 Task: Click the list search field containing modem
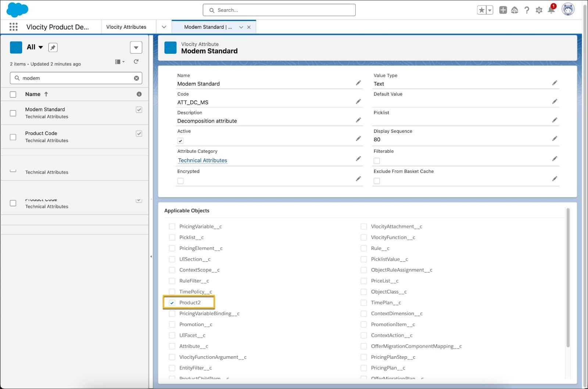point(76,78)
